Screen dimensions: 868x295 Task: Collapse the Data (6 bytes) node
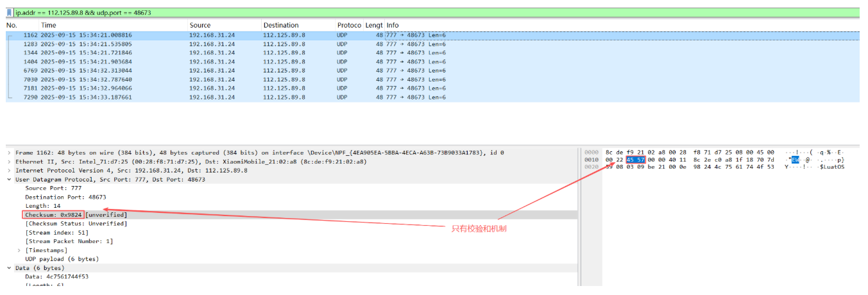tap(9, 268)
